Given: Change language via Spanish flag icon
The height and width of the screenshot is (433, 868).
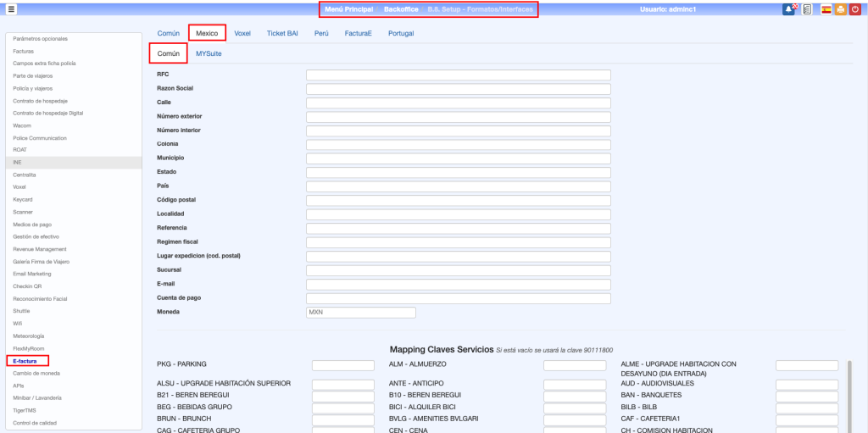Looking at the screenshot, I should point(826,9).
